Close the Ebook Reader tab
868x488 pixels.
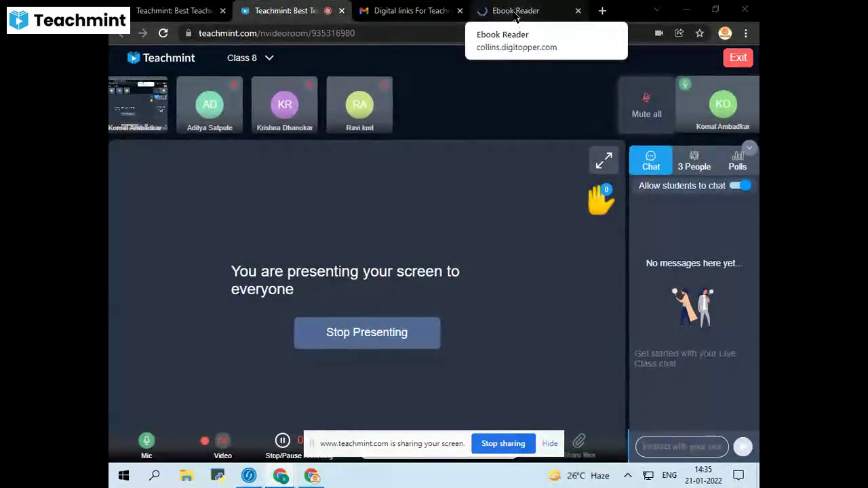tap(578, 11)
